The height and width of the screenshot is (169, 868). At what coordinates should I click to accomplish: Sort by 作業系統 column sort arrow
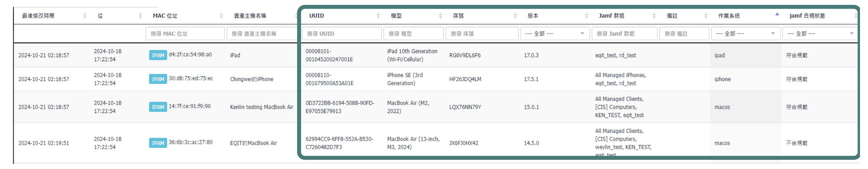click(777, 15)
